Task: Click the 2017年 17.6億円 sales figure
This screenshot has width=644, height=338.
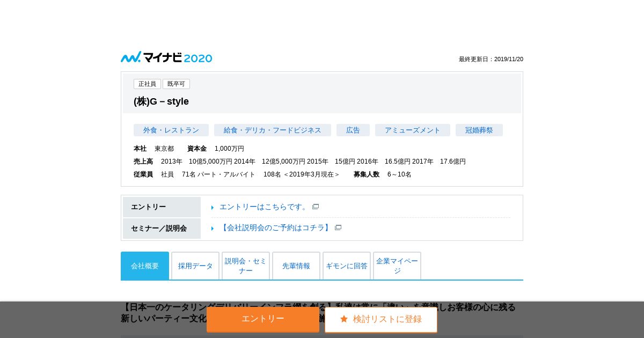Action: click(439, 161)
